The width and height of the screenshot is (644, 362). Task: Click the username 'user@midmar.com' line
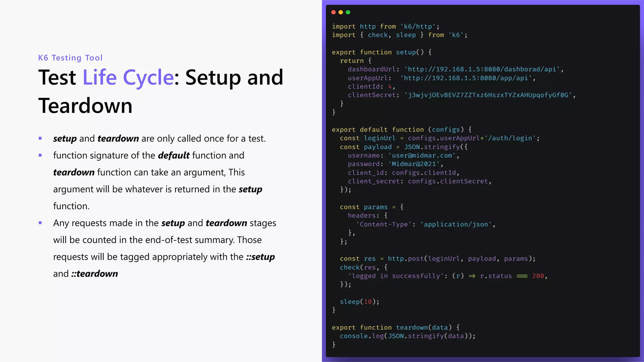coord(403,155)
